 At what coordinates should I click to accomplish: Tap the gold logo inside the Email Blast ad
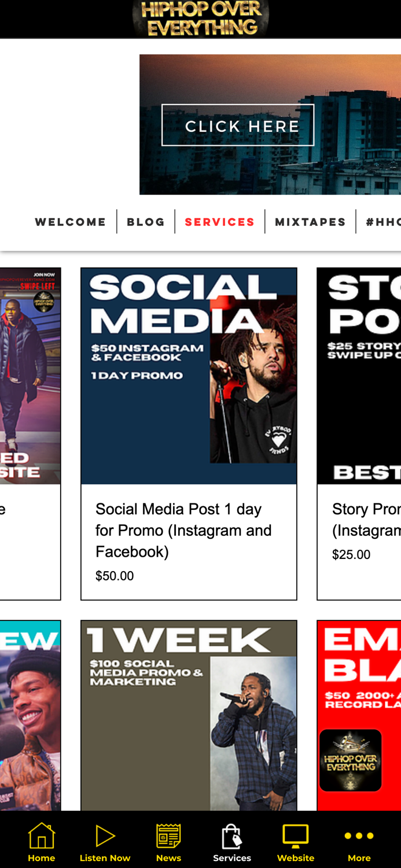pos(350,759)
